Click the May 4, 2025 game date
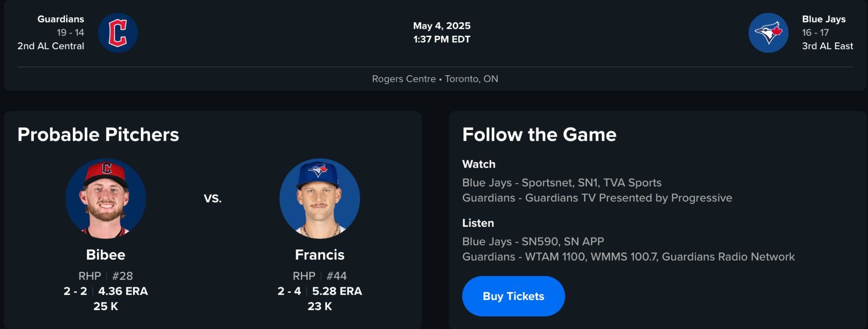Viewport: 868px width, 329px height. pyautogui.click(x=442, y=26)
